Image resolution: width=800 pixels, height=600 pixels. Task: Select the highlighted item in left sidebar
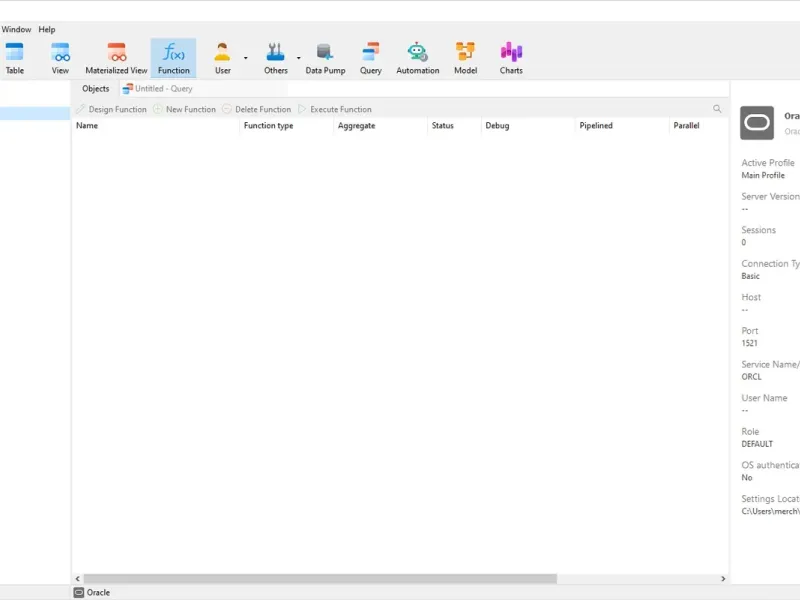pyautogui.click(x=35, y=113)
